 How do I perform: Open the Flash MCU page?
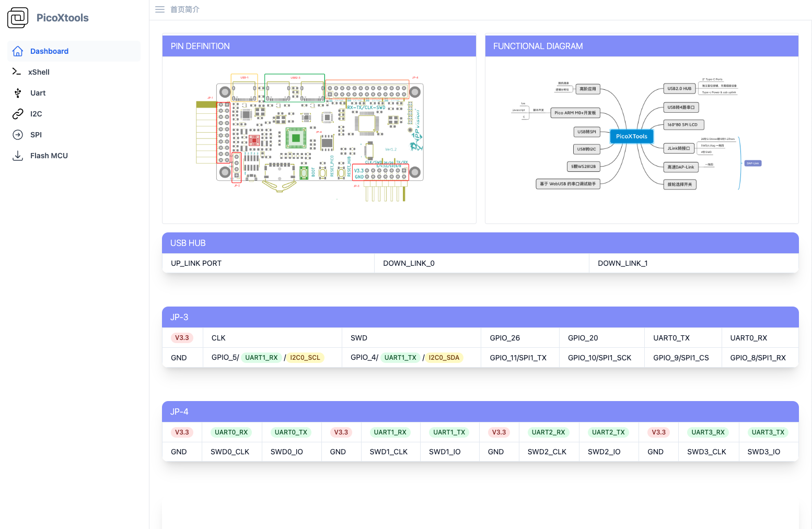[x=74, y=156]
